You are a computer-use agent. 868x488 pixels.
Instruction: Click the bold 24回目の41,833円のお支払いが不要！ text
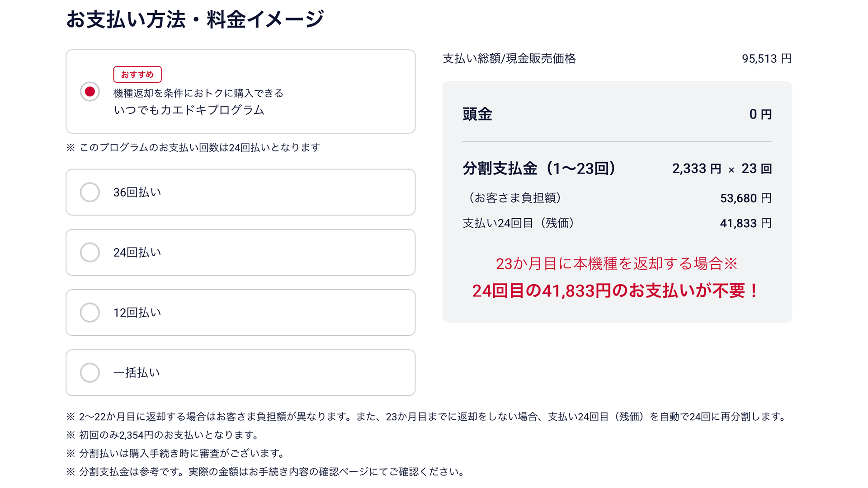616,291
